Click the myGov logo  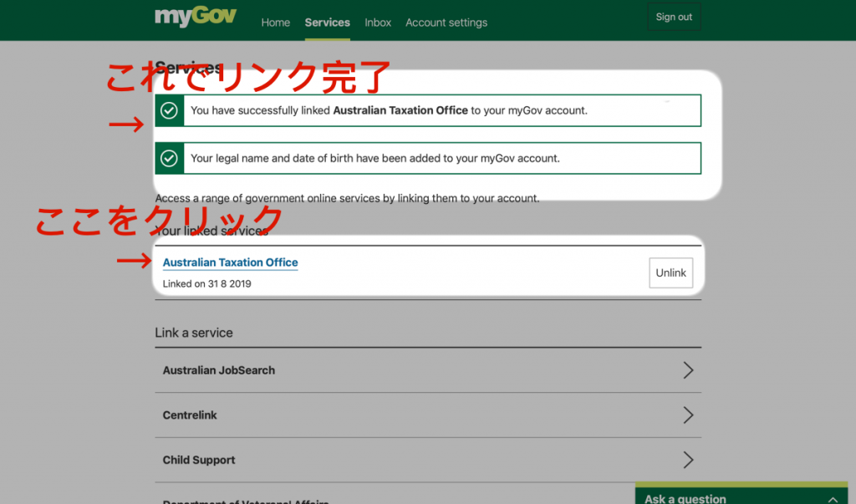click(196, 17)
